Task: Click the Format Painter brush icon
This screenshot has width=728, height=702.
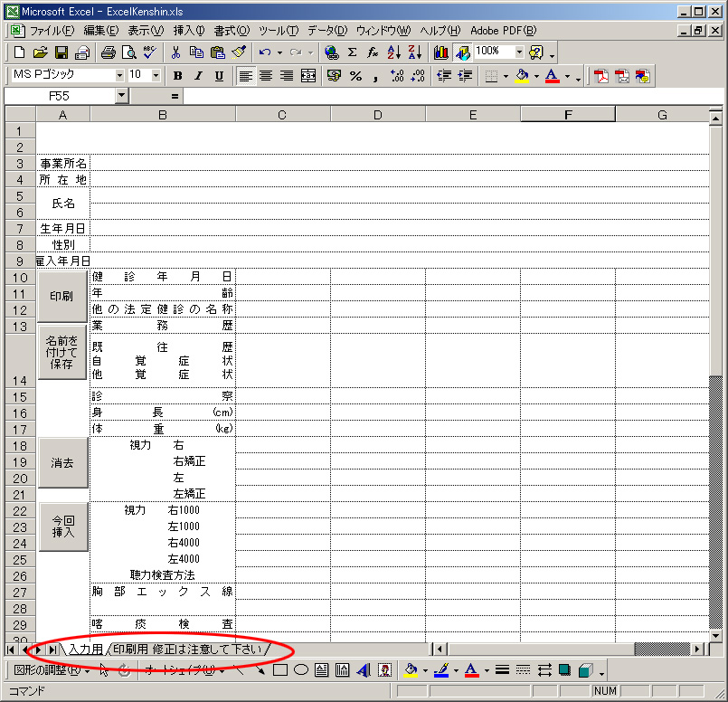Action: coord(239,52)
